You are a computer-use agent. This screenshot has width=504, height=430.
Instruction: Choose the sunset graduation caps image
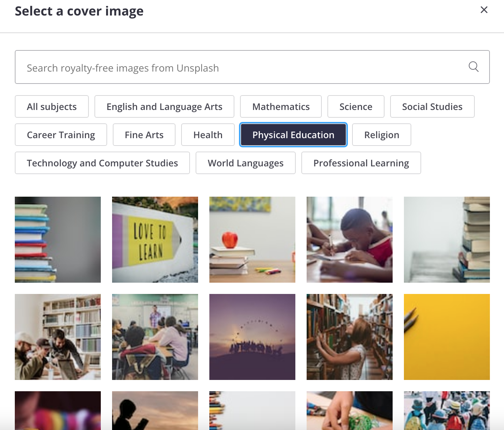252,337
